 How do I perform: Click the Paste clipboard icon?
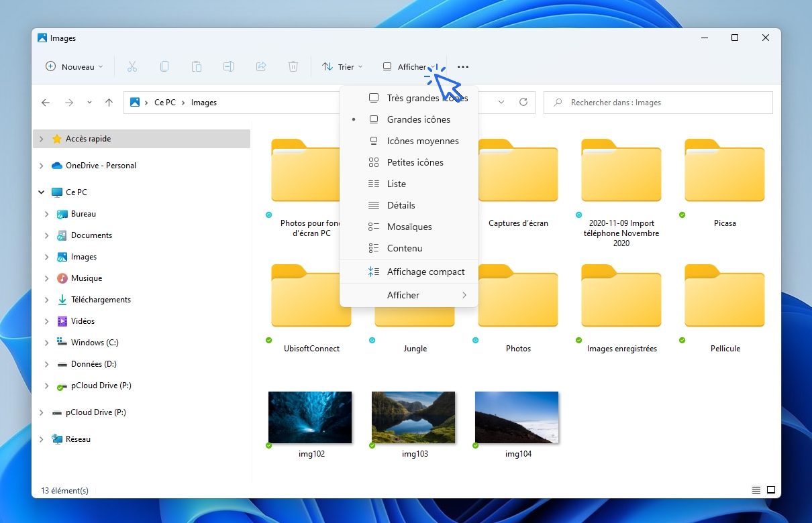coord(197,66)
